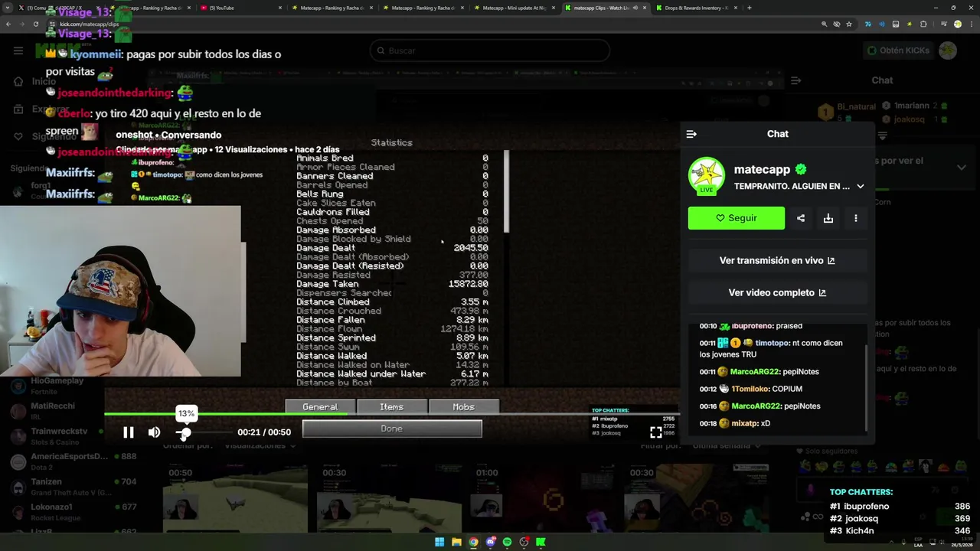Go back with browser back arrow
The image size is (980, 551).
pos(8,24)
